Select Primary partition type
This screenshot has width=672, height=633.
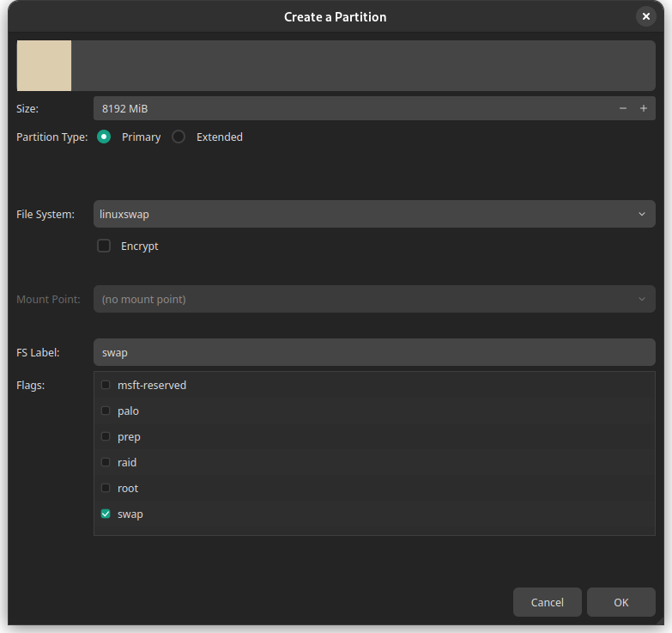tap(104, 137)
